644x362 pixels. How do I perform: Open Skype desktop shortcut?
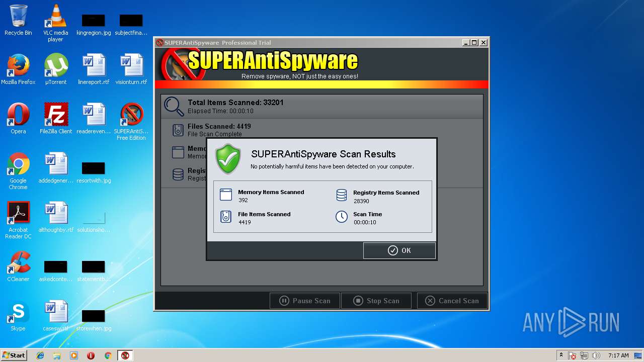coord(18,316)
